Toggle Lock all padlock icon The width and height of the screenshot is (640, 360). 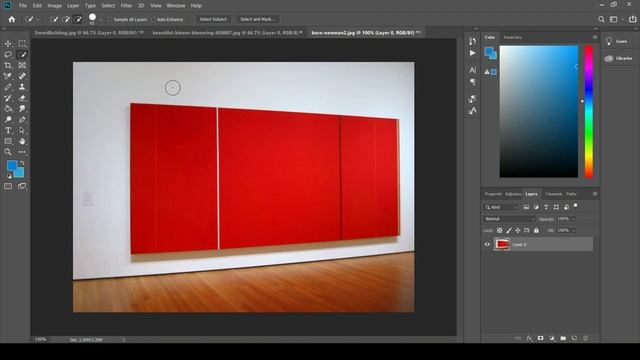click(x=536, y=231)
